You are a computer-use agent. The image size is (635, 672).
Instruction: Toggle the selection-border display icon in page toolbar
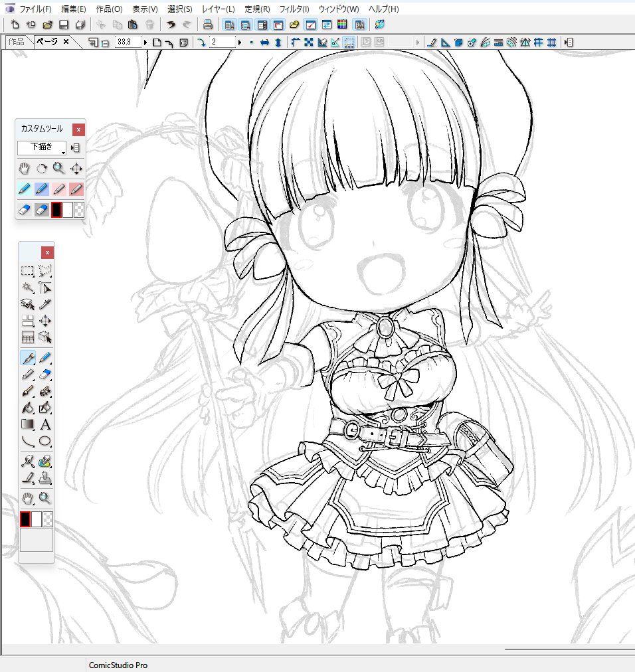click(x=349, y=42)
